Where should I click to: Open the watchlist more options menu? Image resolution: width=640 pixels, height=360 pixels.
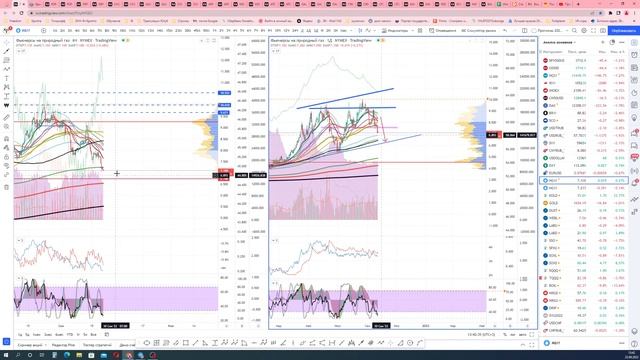coord(622,42)
